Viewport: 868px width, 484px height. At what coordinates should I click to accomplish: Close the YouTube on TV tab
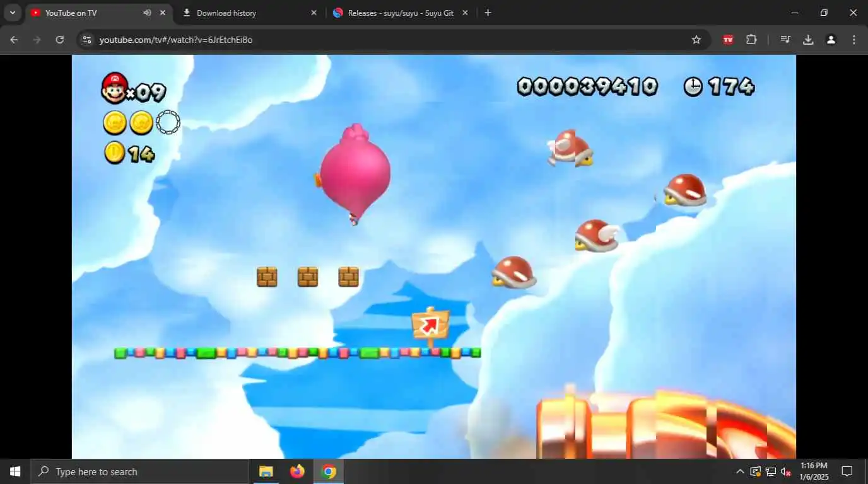tap(163, 13)
